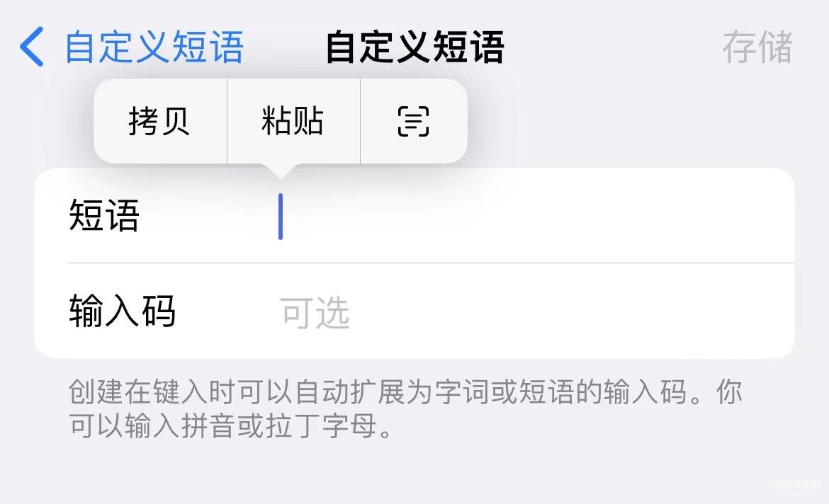Tap the blue back chevron arrow
829x504 pixels.
(32, 47)
